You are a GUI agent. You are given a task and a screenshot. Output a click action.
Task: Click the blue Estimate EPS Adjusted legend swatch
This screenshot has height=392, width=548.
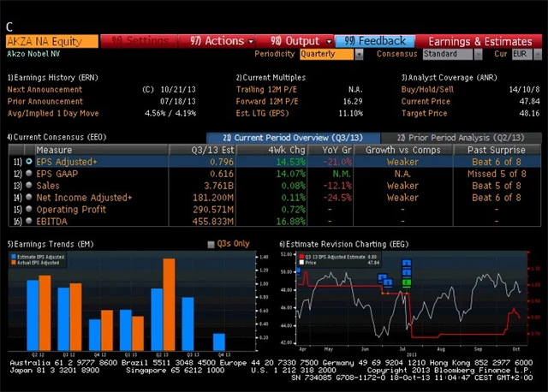pos(14,257)
